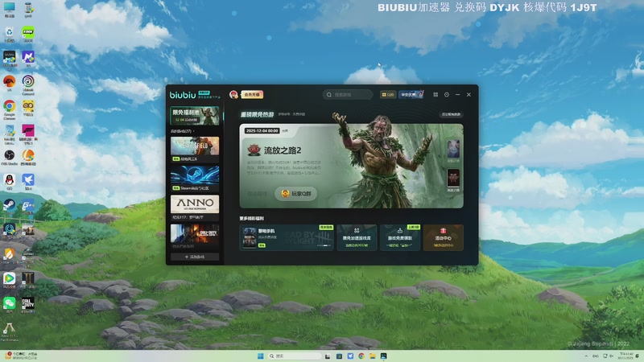Open Chrome from the taskbar
Image resolution: width=644 pixels, height=362 pixels.
point(361,356)
